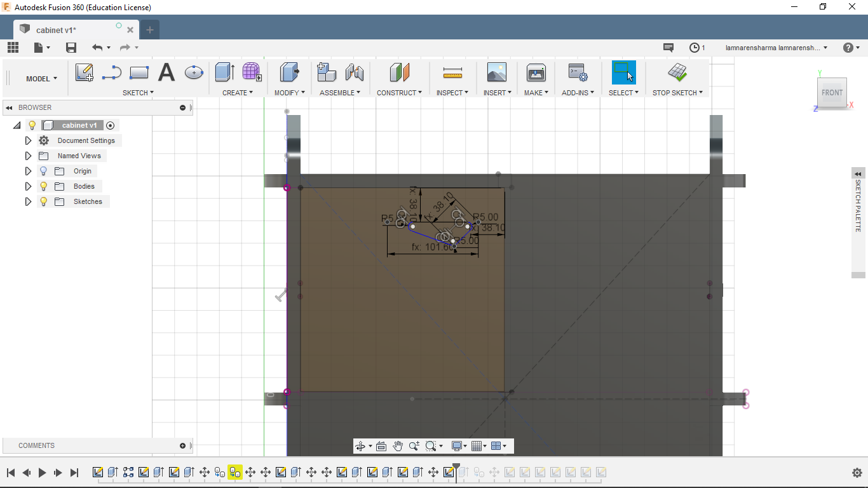Open the ASSEMBLE menu

(x=340, y=93)
